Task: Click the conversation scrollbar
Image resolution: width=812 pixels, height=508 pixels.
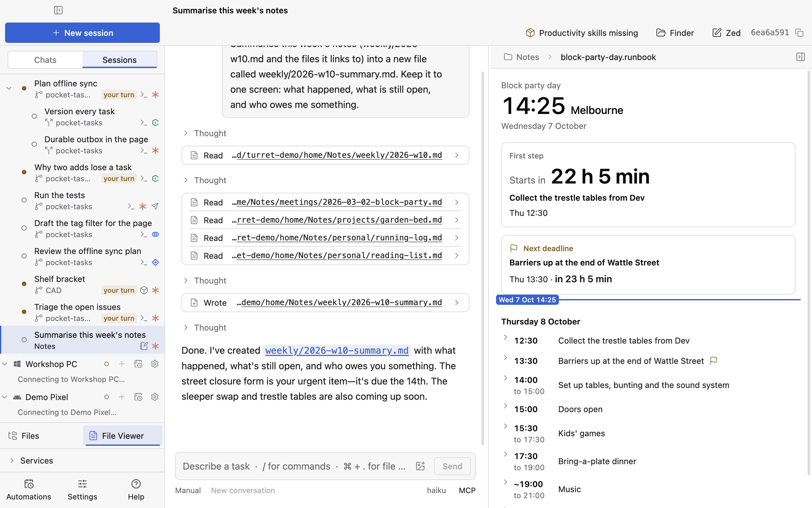Action: point(482,258)
